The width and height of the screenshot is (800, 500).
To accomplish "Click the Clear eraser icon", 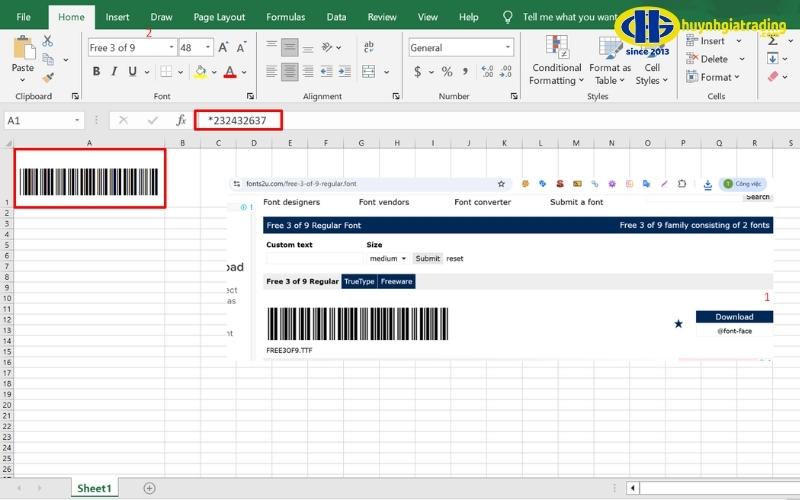I will point(773,77).
